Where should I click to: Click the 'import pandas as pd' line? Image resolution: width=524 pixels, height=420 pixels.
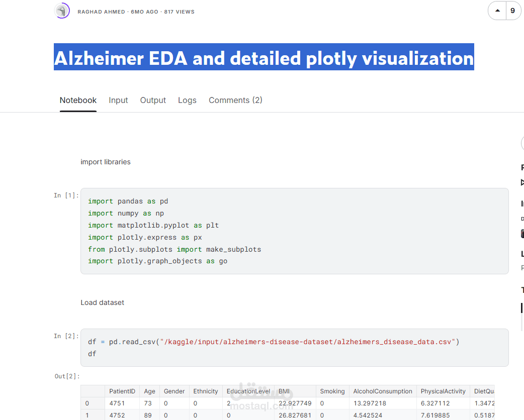[x=128, y=201]
